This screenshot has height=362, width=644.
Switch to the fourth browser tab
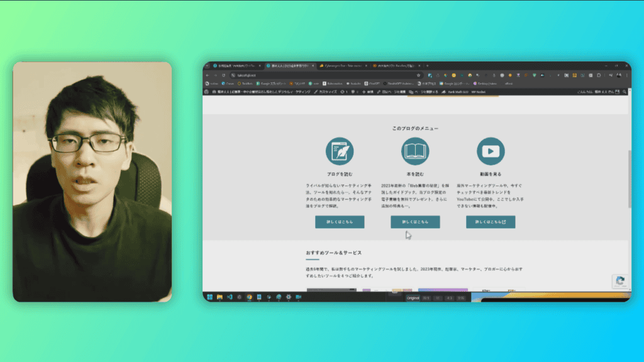point(396,65)
